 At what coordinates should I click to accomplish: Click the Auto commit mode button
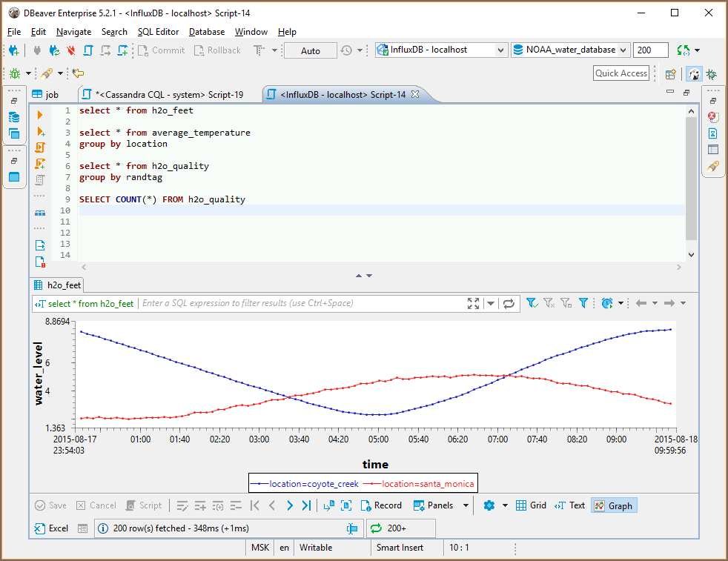(x=311, y=50)
